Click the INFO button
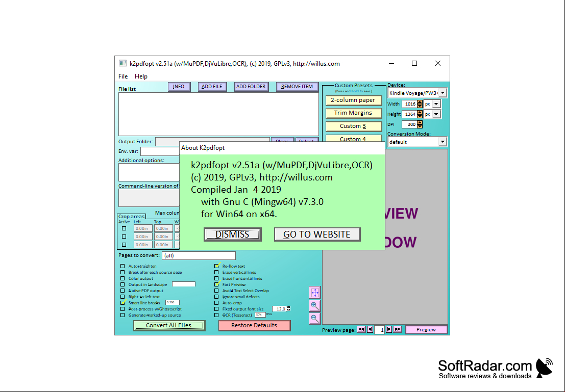This screenshot has height=392, width=565. coord(179,87)
